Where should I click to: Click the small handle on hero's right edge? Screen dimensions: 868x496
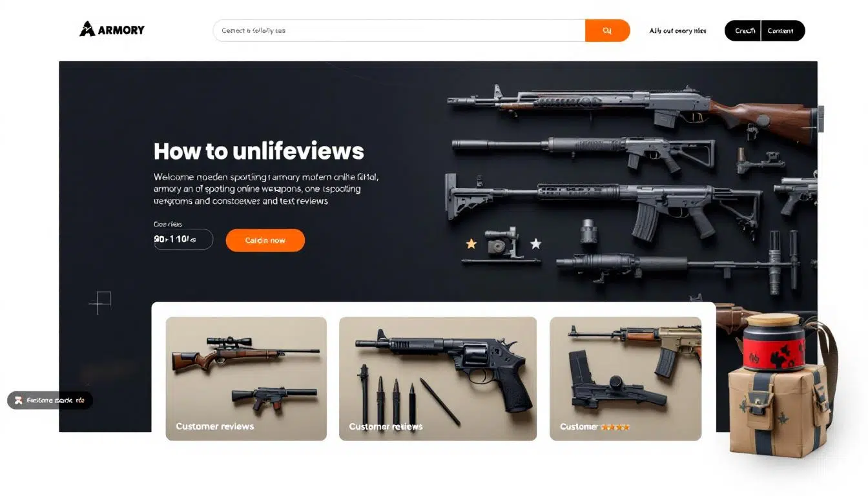click(x=821, y=119)
